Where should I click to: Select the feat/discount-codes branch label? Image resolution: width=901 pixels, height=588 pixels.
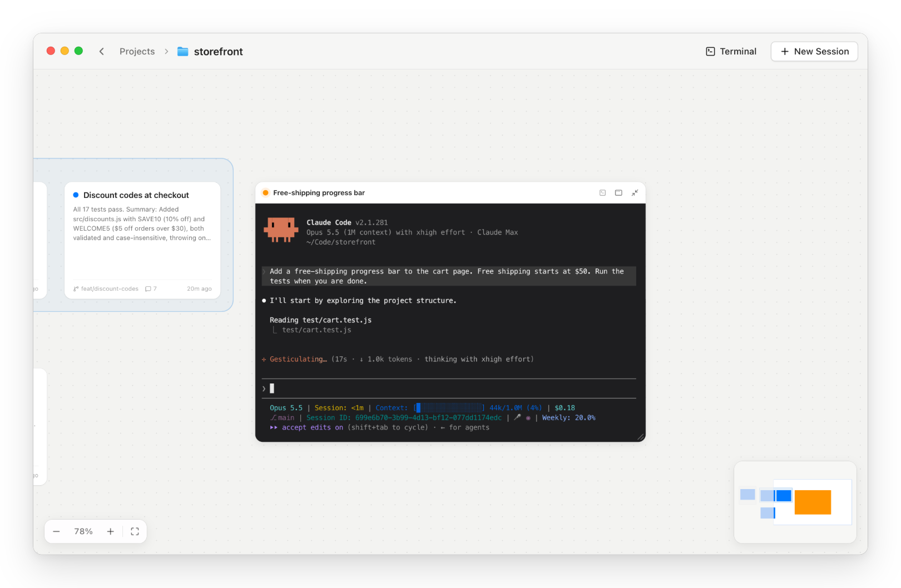click(110, 289)
